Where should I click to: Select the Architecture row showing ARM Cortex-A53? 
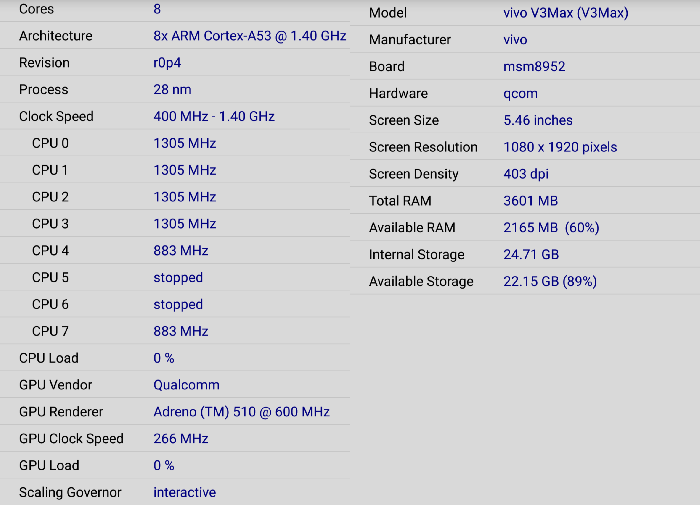coord(175,36)
